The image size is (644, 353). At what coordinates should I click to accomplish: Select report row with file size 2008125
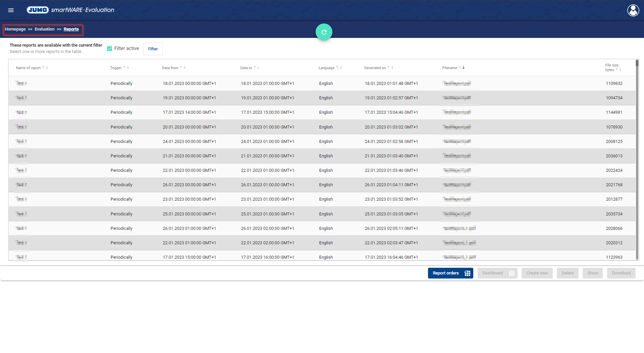point(614,142)
